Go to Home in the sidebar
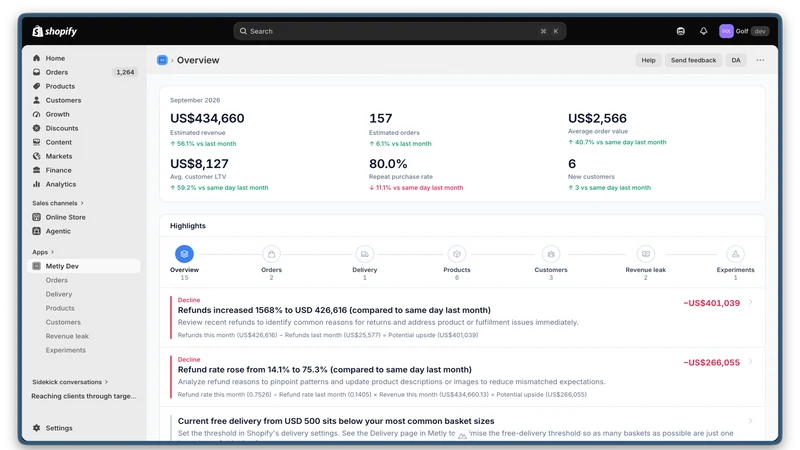This screenshot has height=450, width=800. coord(55,58)
